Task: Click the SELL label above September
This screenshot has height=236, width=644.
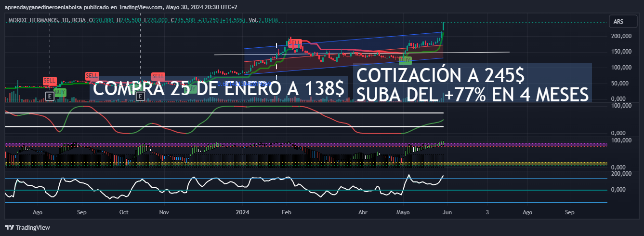Action: point(92,76)
